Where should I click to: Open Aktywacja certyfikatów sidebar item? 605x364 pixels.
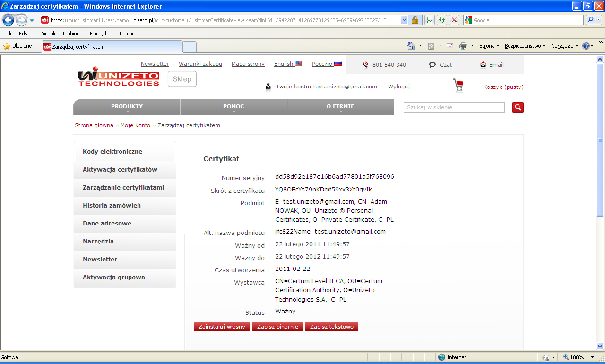coord(125,169)
